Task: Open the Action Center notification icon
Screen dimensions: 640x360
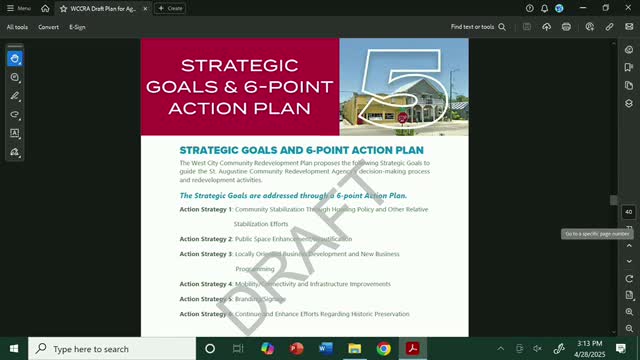Action: [x=621, y=349]
